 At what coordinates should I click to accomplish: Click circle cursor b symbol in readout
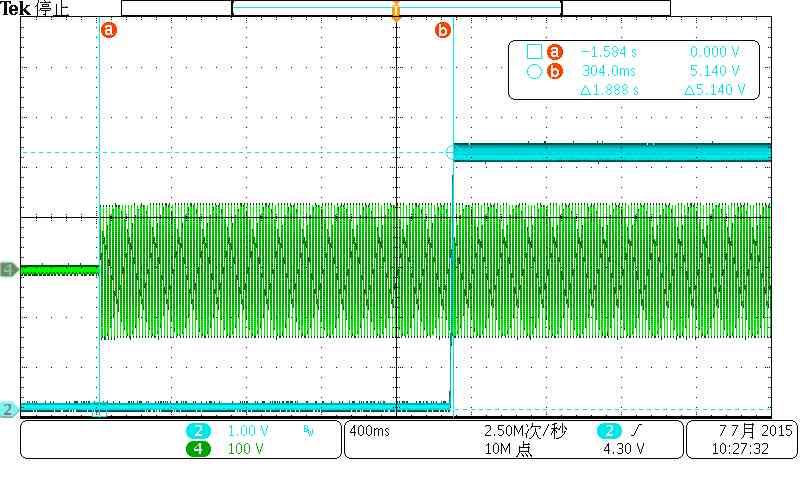(x=534, y=71)
